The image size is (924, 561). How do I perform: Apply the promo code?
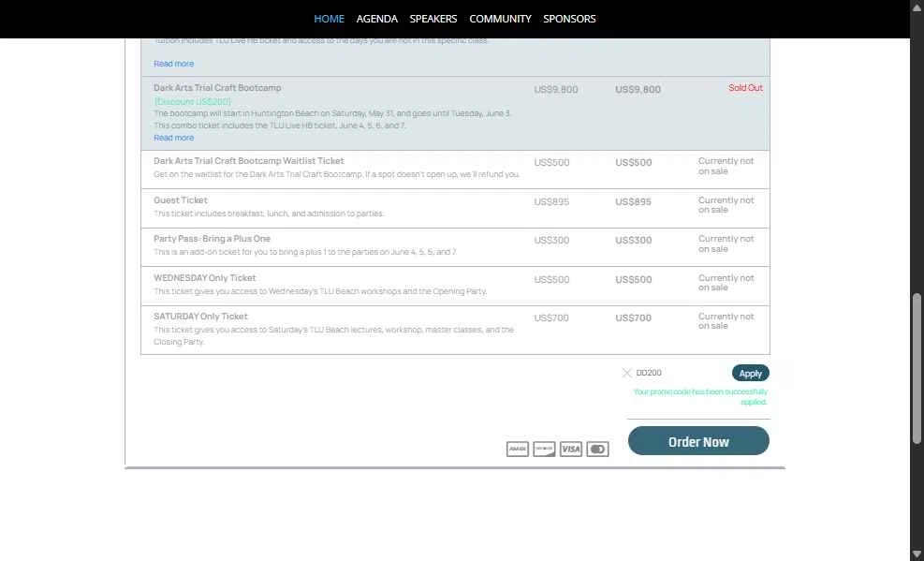coord(750,373)
